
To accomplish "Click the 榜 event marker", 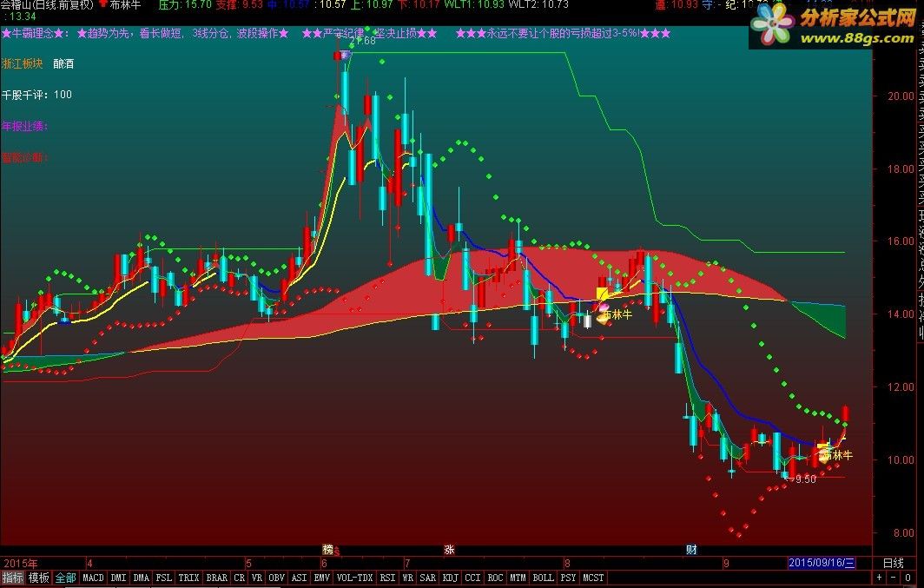I will tap(328, 550).
